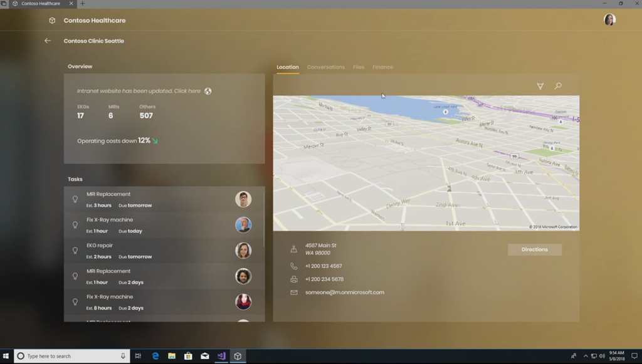Screen dimensions: 642x364
Task: Show hidden system tray icons chevron
Action: 586,356
